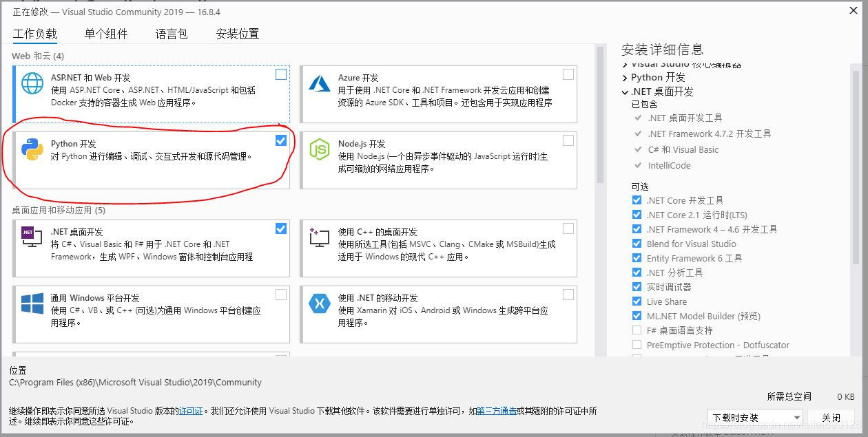Enable the Node.js 开发 workload checkbox
Screen dimensions: 868x437
pos(568,140)
